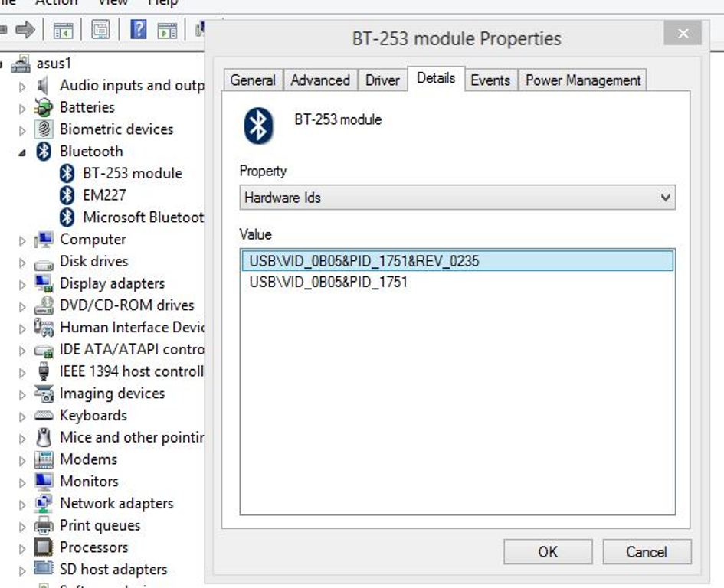
Task: Click the Biometric devices fingerprint icon
Action: point(44,129)
